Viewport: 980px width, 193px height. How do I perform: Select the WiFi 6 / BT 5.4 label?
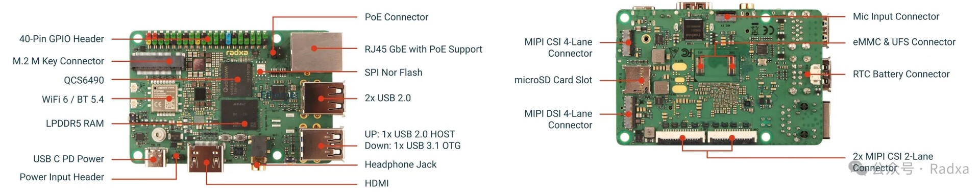point(72,99)
